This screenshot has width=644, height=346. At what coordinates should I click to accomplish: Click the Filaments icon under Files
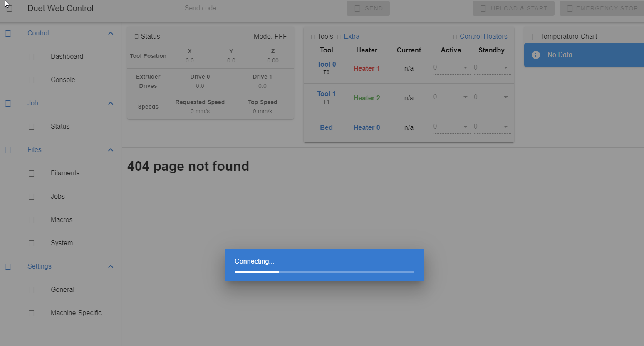[32, 173]
